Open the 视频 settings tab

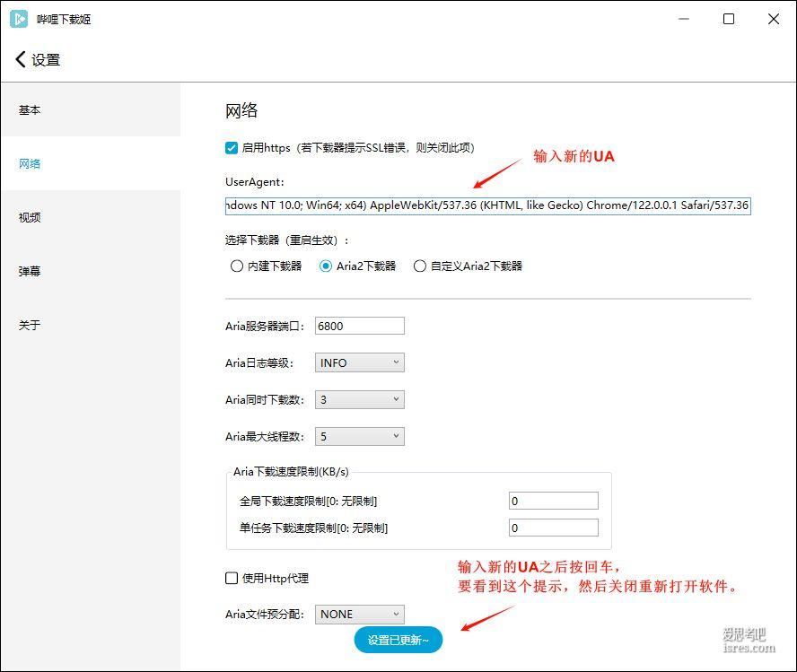tap(31, 217)
